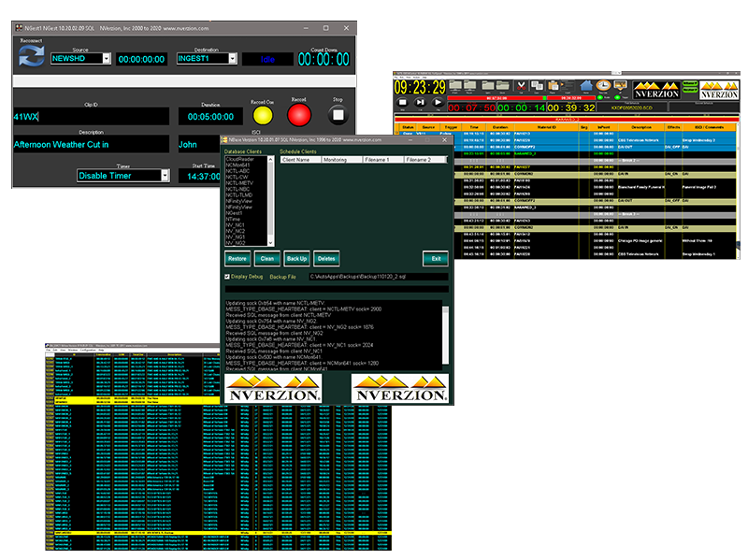Screen dimensions: 748x560
Task: Click Database Clients list scroll up arrow
Action: pyautogui.click(x=270, y=159)
